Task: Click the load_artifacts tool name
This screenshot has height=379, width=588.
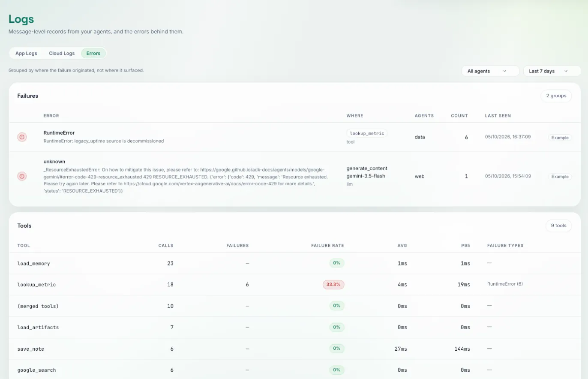Action: pos(38,327)
